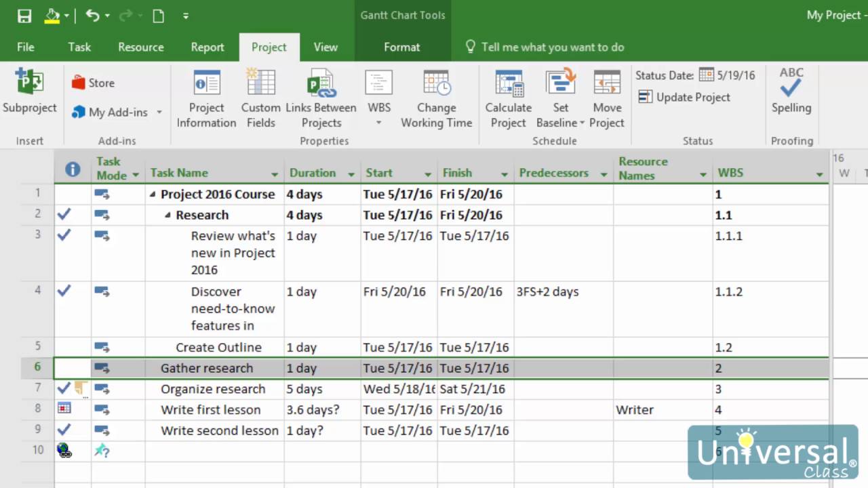Click the Tell me what you want to do box

click(x=552, y=47)
